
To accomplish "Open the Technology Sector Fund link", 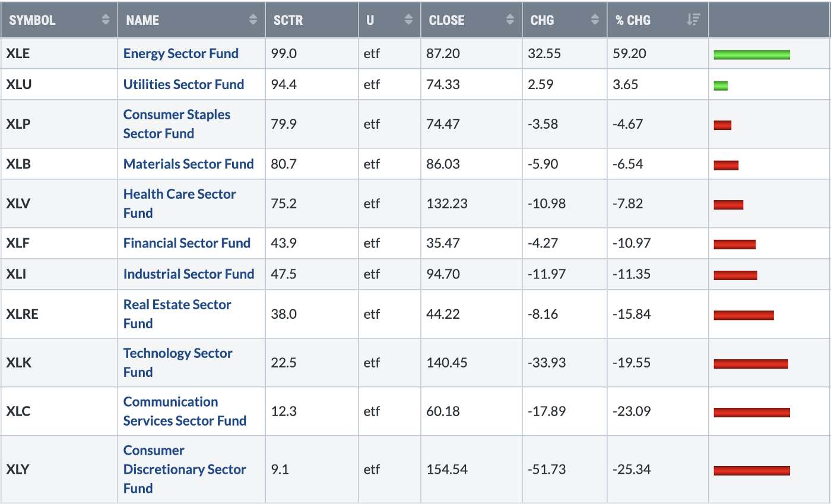I will pyautogui.click(x=177, y=362).
